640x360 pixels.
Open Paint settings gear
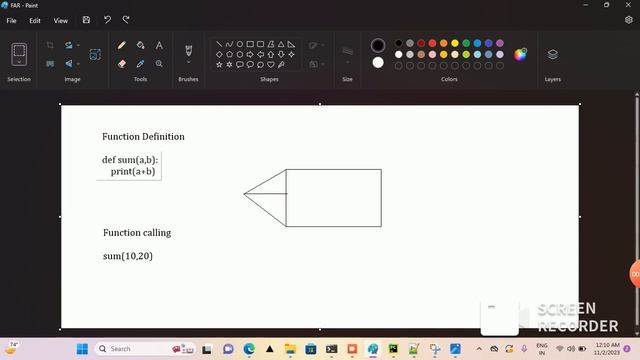tap(629, 20)
